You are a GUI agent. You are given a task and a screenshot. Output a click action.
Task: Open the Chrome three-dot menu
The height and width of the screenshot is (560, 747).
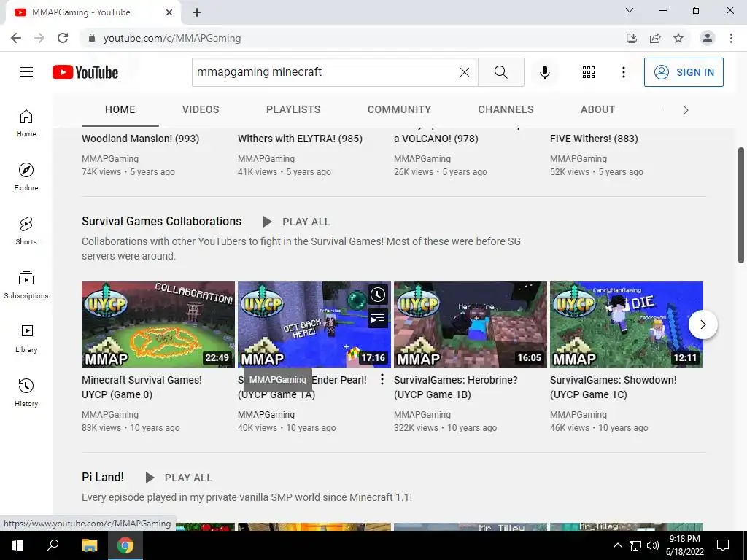point(731,38)
